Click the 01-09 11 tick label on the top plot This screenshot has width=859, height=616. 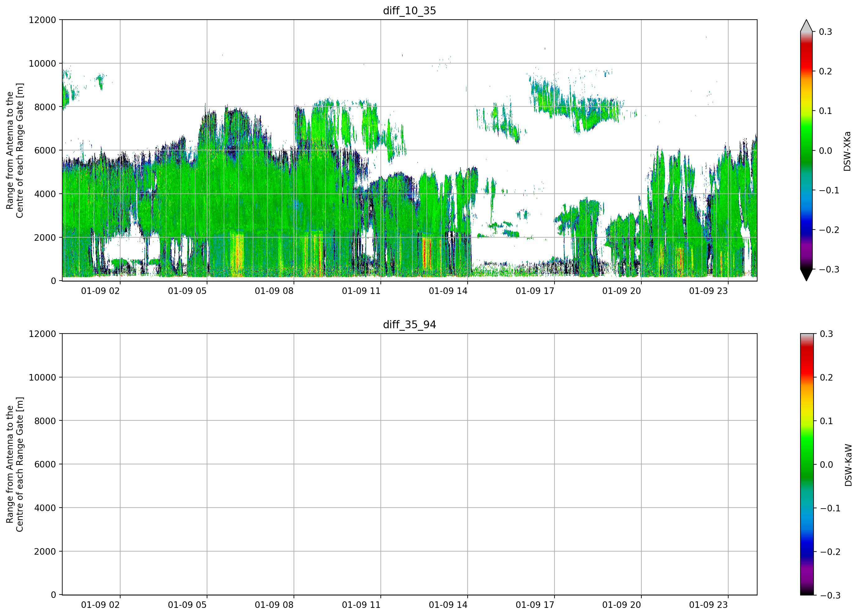point(361,291)
